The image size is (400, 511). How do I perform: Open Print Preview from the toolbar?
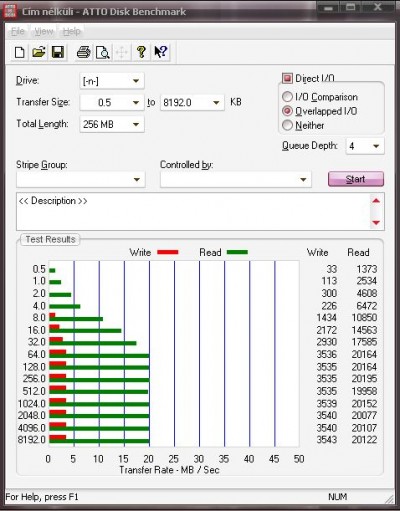[103, 52]
